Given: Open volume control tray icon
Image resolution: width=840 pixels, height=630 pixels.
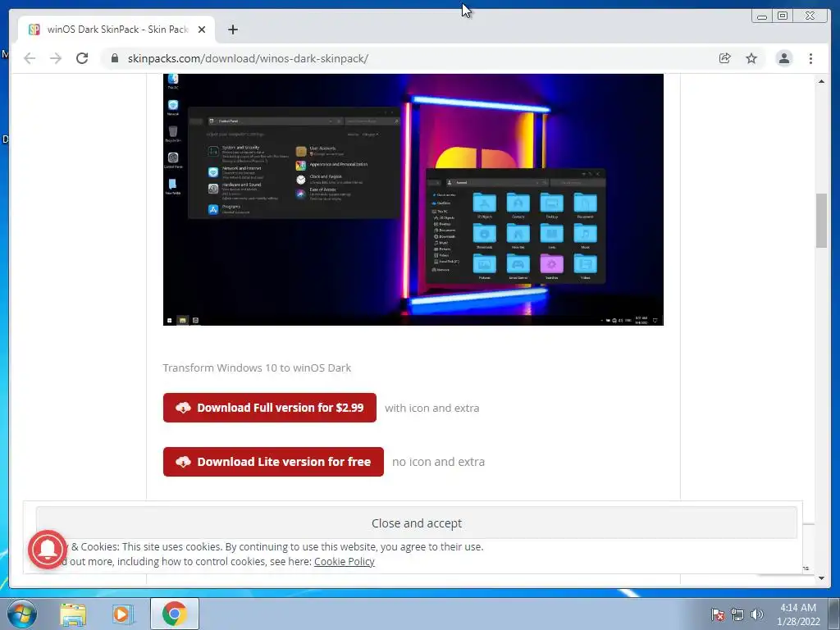Looking at the screenshot, I should pyautogui.click(x=757, y=614).
